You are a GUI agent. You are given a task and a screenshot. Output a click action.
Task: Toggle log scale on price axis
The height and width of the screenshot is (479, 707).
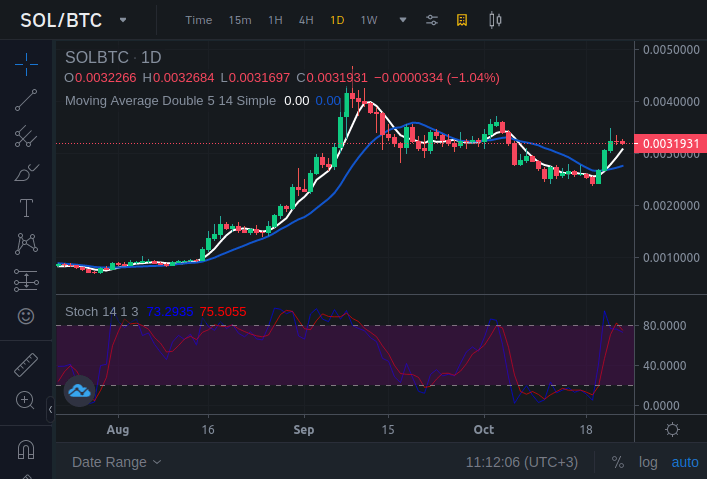648,462
